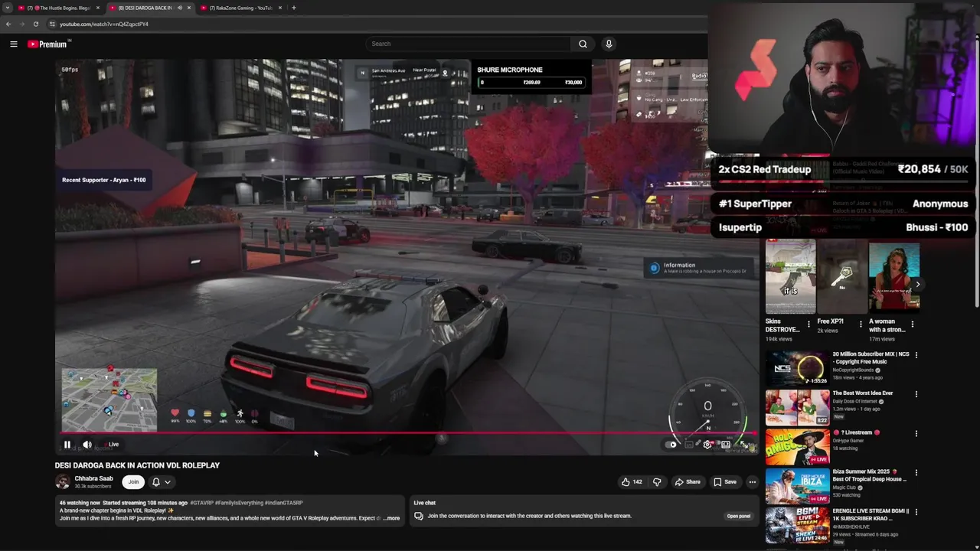Close the RakaZone Gaming browser tab

280,8
